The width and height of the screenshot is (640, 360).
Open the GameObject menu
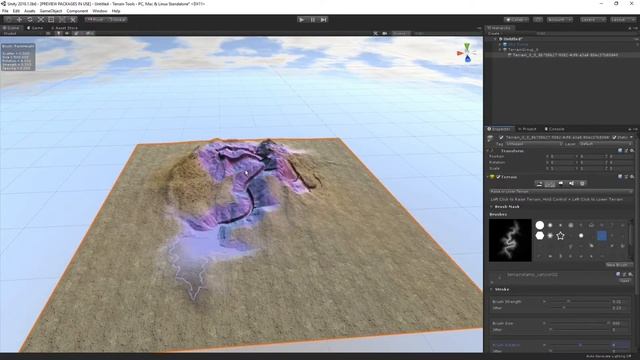click(x=51, y=11)
